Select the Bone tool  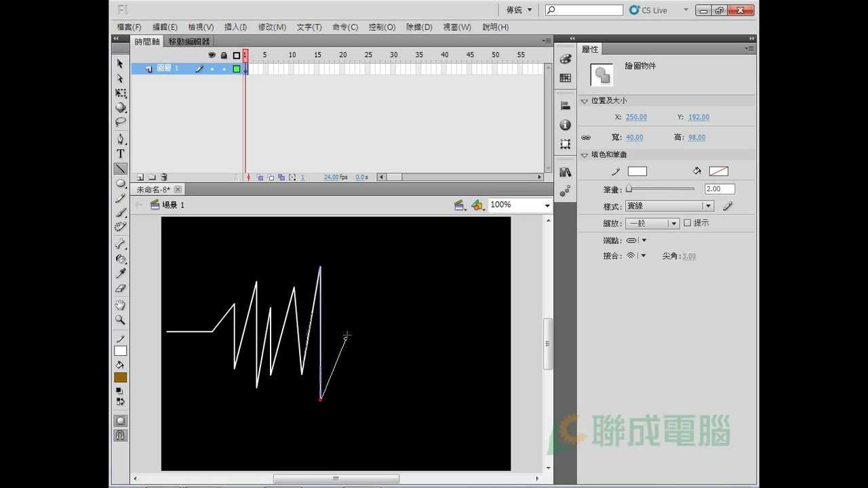click(120, 244)
